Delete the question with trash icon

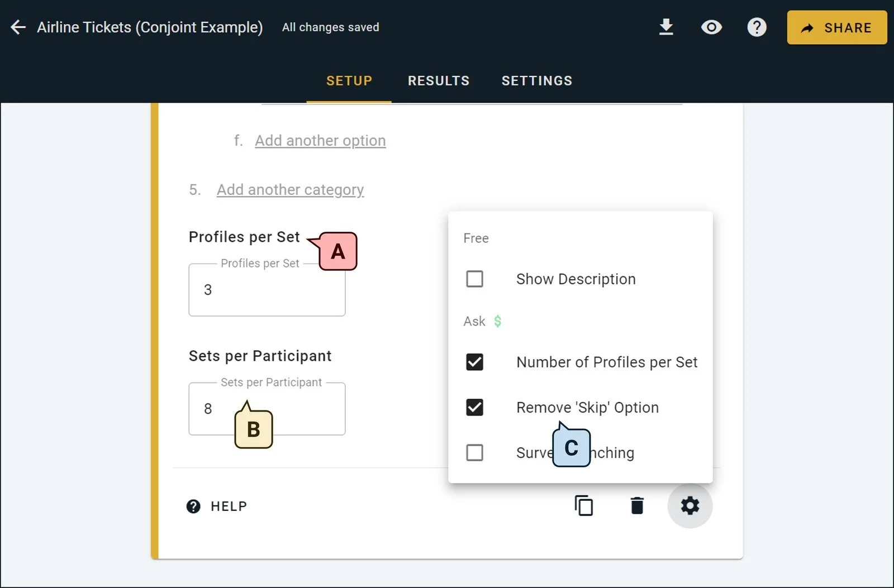[637, 505]
